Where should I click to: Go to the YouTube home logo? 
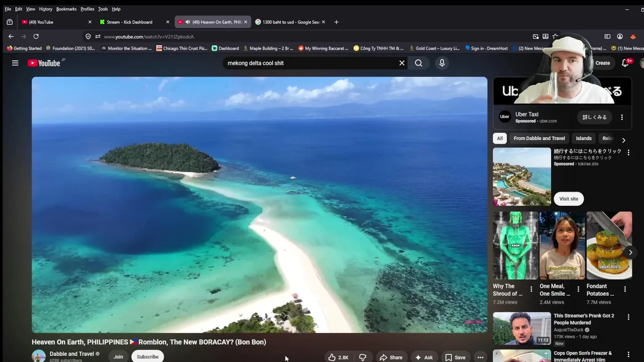point(44,63)
